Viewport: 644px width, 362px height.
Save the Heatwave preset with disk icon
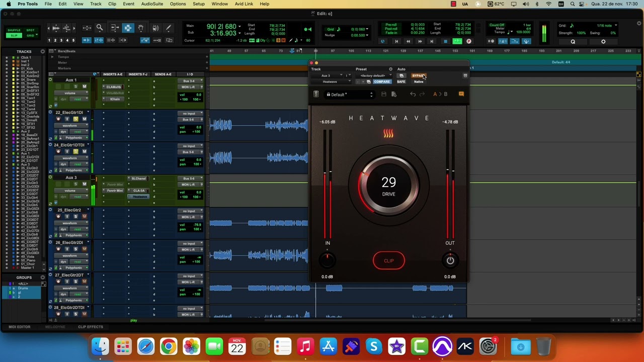click(x=384, y=95)
